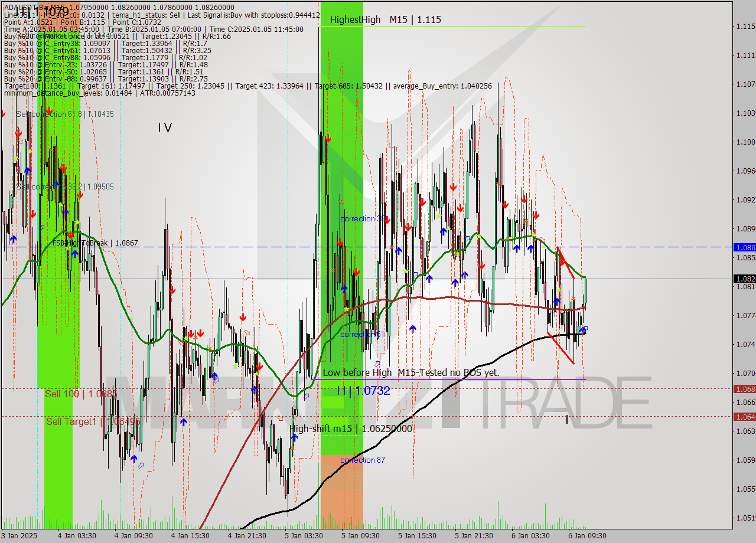Select the blue 'correction 61' label
Screen dimensions: 756x543
(x=363, y=335)
